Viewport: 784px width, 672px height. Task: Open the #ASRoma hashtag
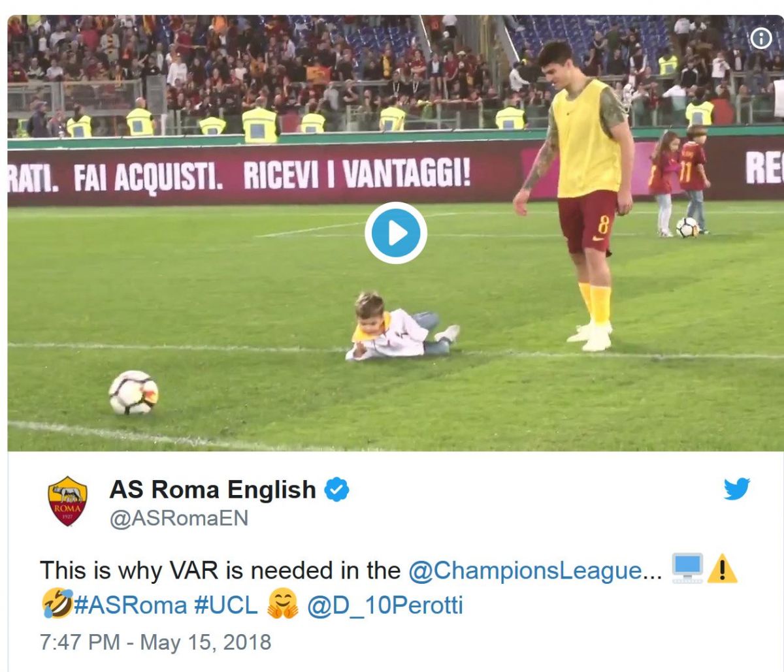(131, 605)
